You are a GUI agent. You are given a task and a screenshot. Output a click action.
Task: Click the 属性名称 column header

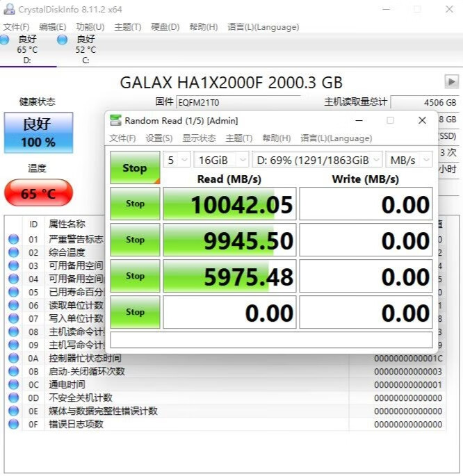67,224
